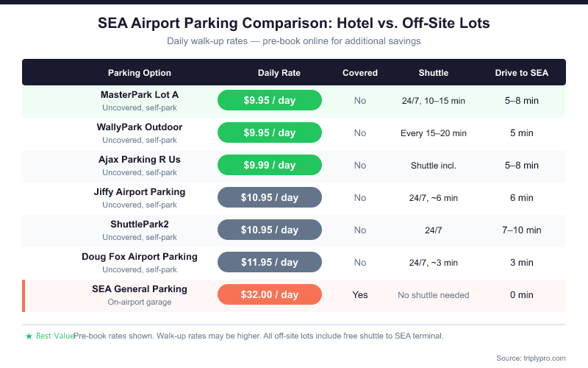The image size is (588, 368).
Task: Click the Jiffy Airport Parking $10.95 pill
Action: point(270,197)
